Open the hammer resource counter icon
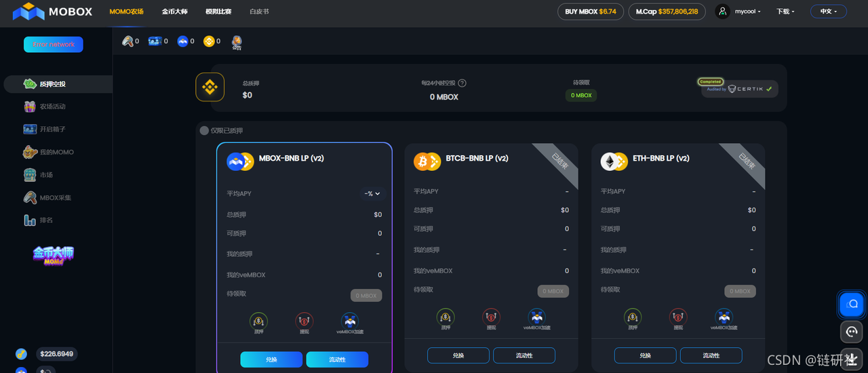868x373 pixels. [x=127, y=41]
